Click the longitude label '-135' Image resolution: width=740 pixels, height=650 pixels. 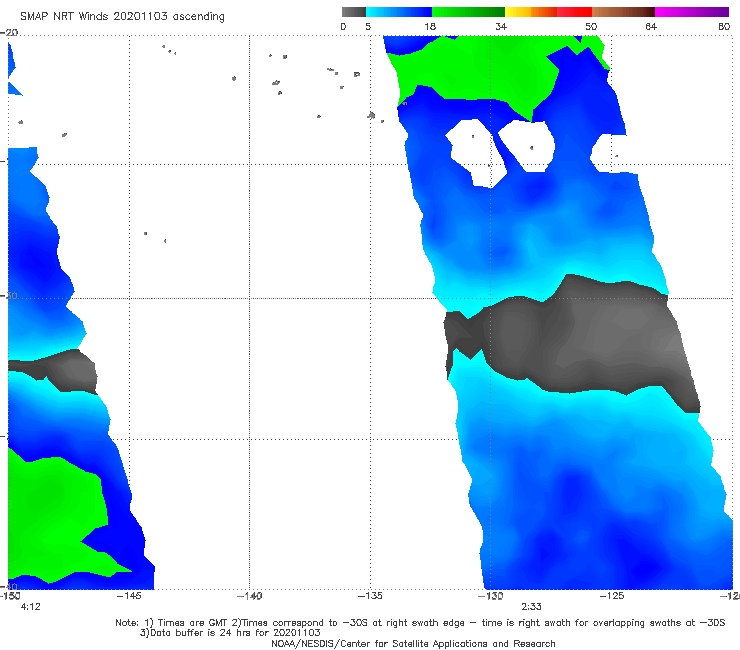pos(370,596)
